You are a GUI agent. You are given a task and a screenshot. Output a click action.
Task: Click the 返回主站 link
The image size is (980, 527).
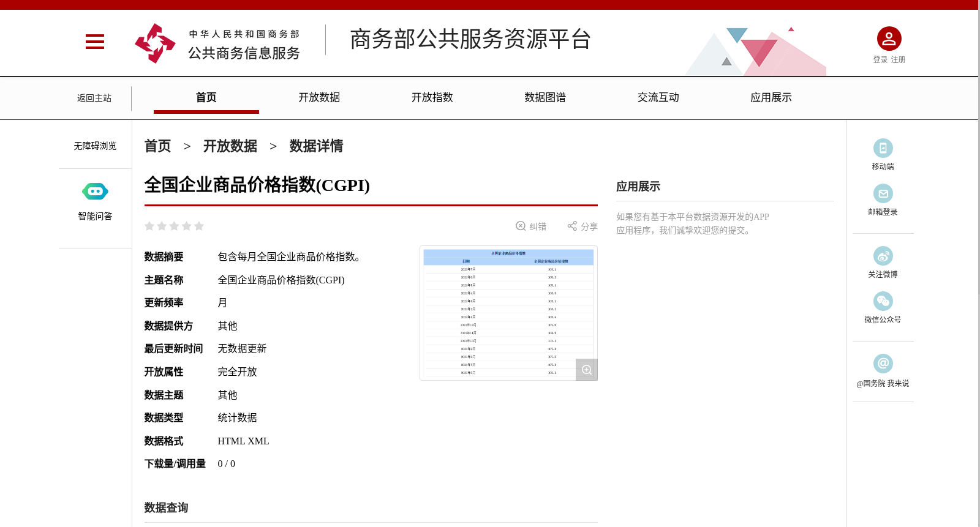tap(94, 98)
